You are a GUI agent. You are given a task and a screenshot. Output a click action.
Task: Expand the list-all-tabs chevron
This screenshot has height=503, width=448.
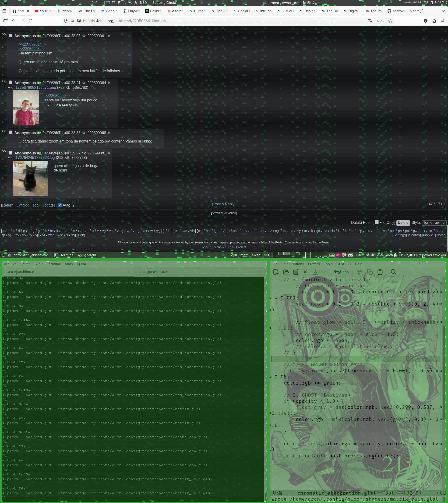click(x=443, y=11)
